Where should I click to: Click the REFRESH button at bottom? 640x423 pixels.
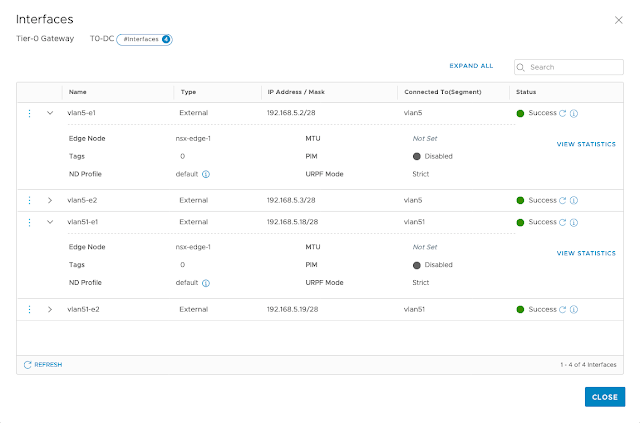click(43, 365)
